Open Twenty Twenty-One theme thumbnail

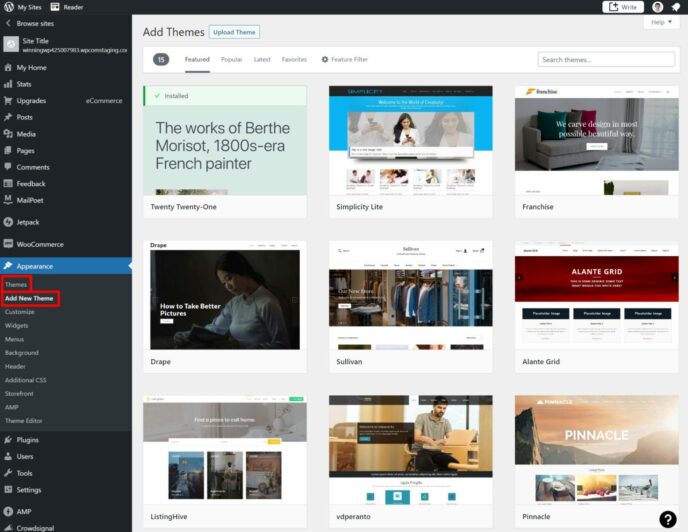(225, 140)
